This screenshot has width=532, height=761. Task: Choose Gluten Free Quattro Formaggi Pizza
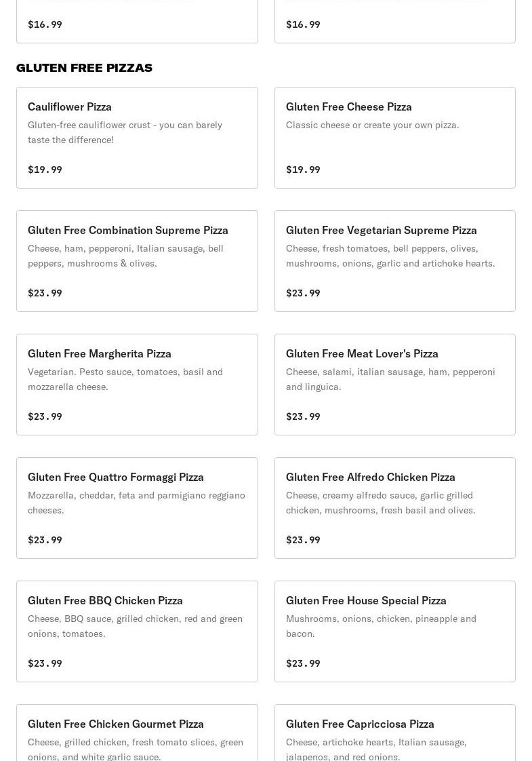coord(138,507)
